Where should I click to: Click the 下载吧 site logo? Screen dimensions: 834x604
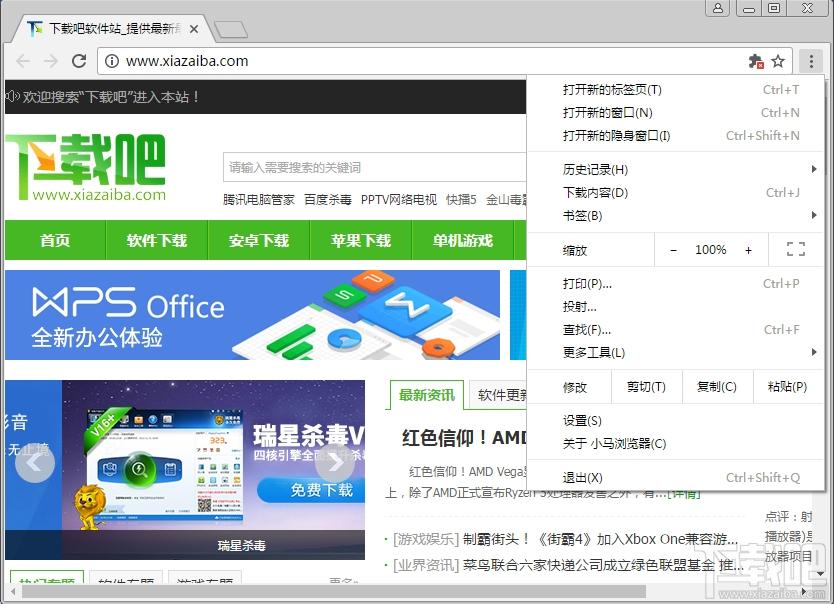click(x=86, y=167)
